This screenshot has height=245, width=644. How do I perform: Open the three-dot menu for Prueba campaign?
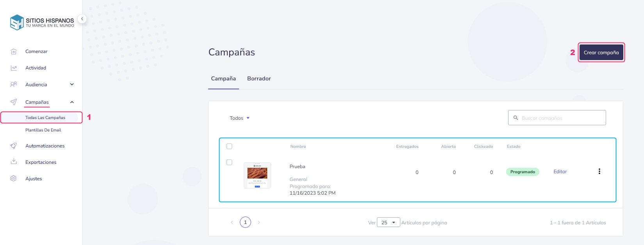click(599, 171)
